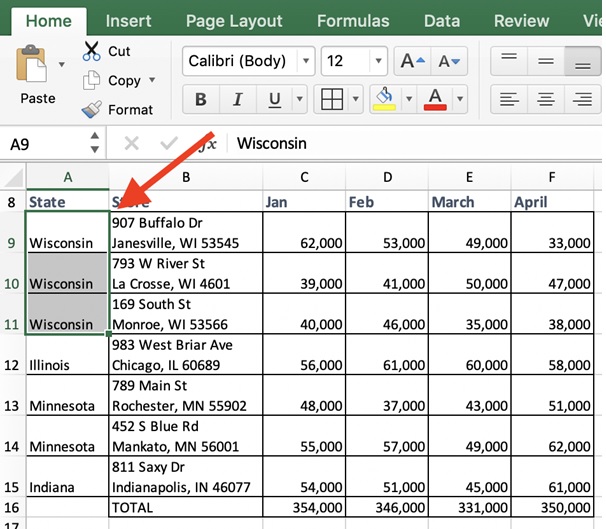Toggle Italic formatting
This screenshot has height=529, width=606.
click(x=238, y=99)
